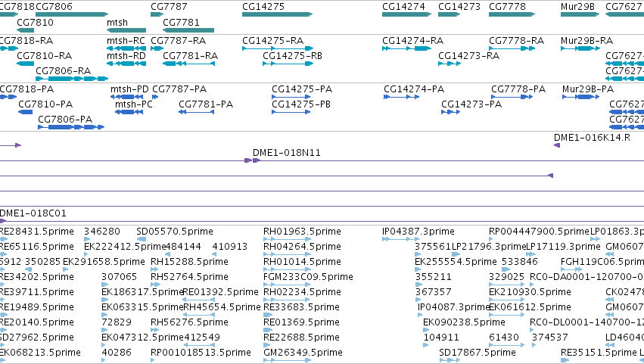This screenshot has width=644, height=364.
Task: Select the mtsh gene bar
Action: 126,30
